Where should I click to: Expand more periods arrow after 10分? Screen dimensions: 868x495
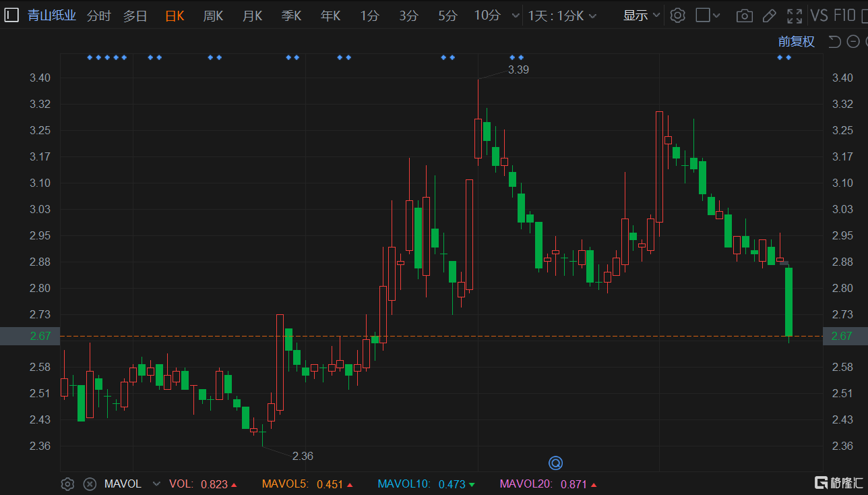(516, 16)
